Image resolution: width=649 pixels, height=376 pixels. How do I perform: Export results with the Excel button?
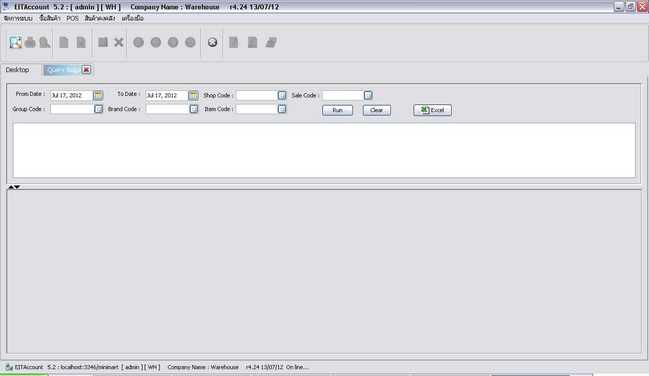tap(433, 110)
